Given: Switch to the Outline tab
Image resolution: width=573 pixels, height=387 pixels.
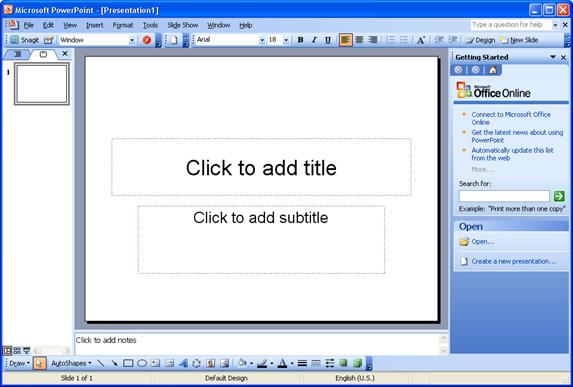Looking at the screenshot, I should click(17, 54).
